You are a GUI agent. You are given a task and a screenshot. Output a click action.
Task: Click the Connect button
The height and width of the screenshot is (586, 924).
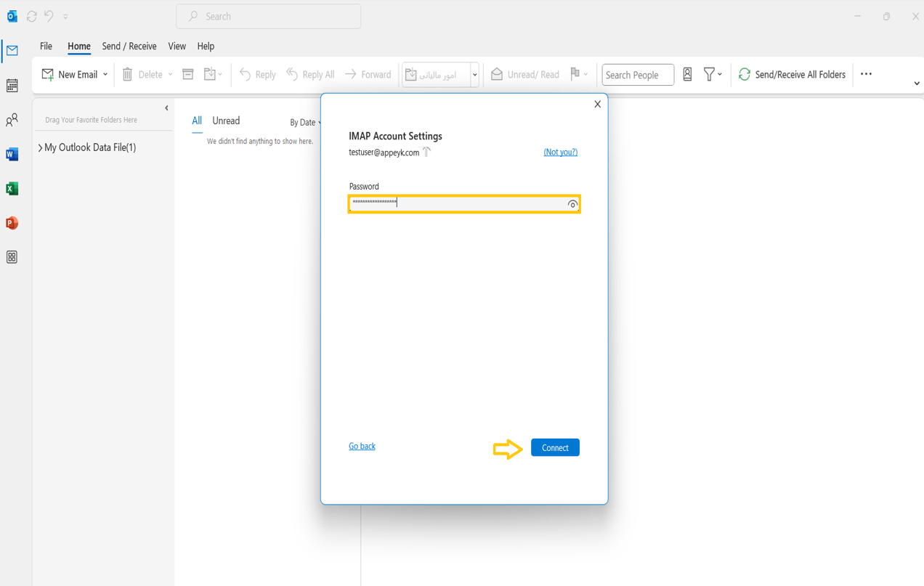point(555,447)
